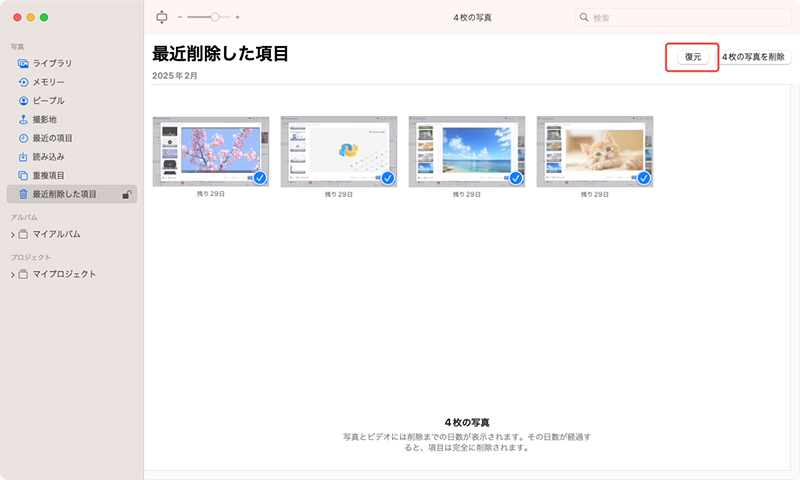Click the aspect ratio toggle icon in toolbar
Image resolution: width=800 pixels, height=480 pixels.
click(162, 17)
